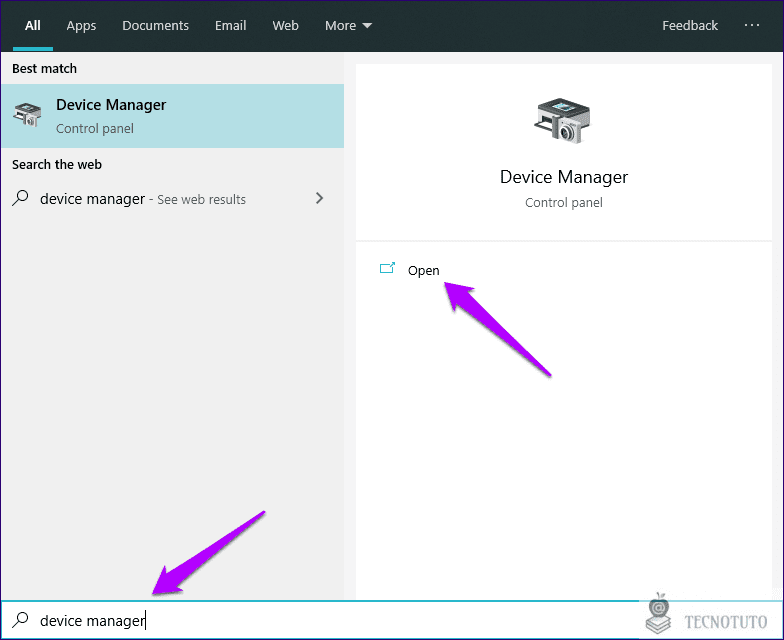Switch to the Web tab

(x=286, y=26)
